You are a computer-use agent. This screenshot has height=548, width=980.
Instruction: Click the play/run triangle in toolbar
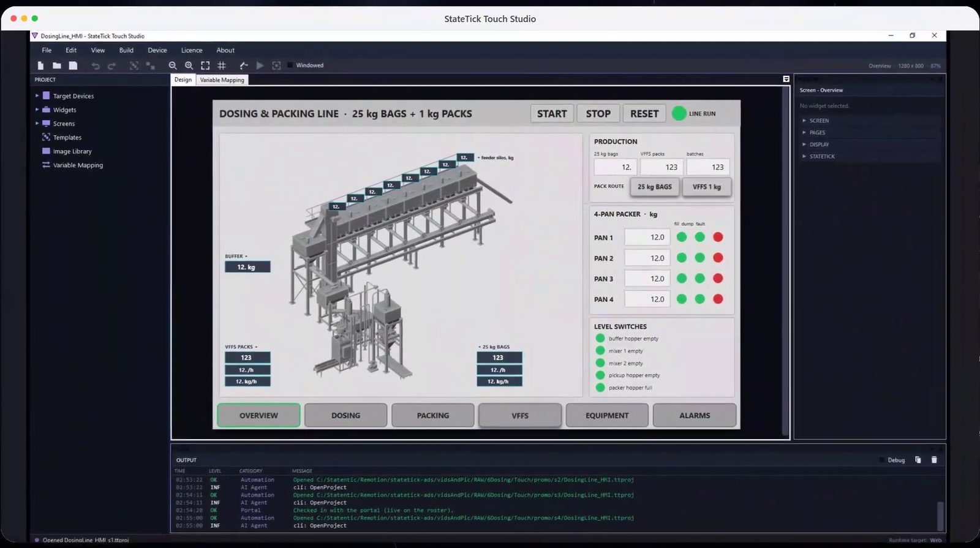click(260, 66)
